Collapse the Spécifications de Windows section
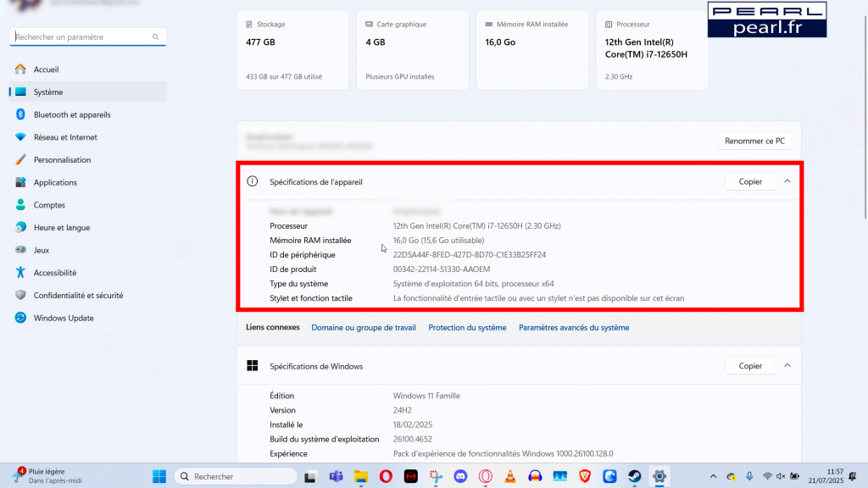 click(787, 366)
